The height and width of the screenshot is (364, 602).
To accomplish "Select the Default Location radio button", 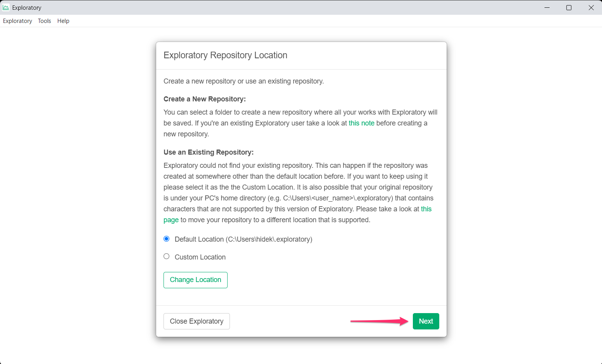I will pyautogui.click(x=167, y=239).
